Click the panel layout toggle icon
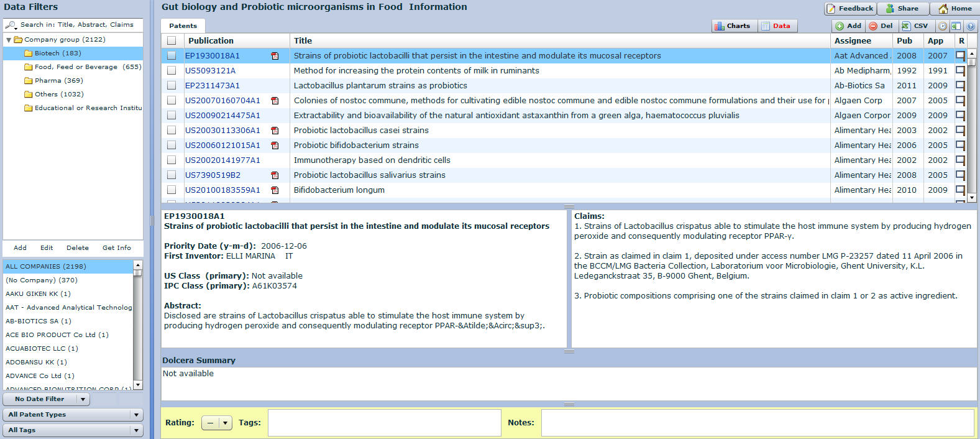The width and height of the screenshot is (980, 439). (956, 26)
